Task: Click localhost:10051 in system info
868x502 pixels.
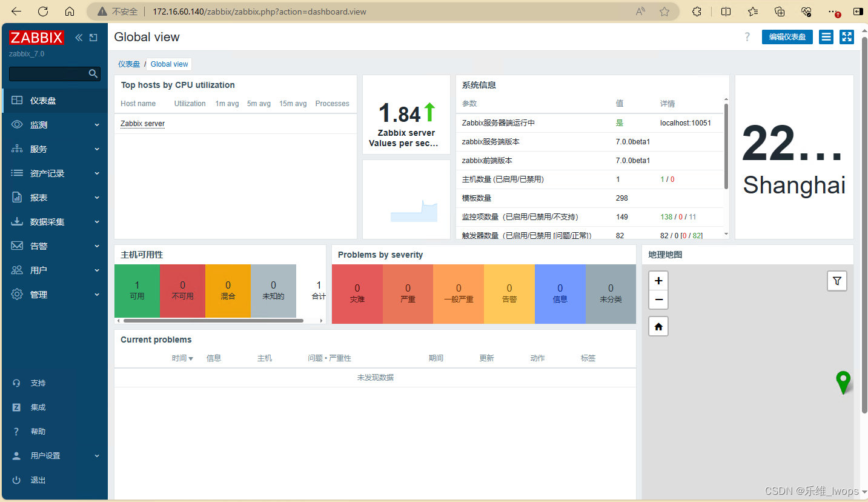Action: coord(686,123)
